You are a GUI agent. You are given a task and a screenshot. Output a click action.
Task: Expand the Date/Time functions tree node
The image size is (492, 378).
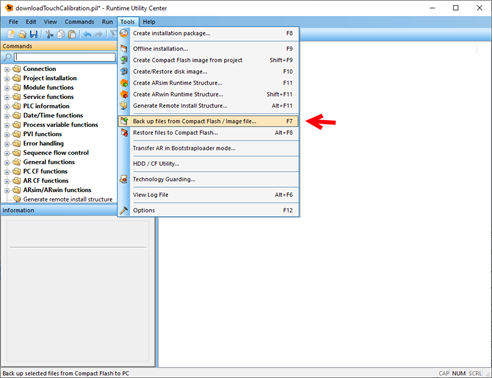tap(7, 116)
